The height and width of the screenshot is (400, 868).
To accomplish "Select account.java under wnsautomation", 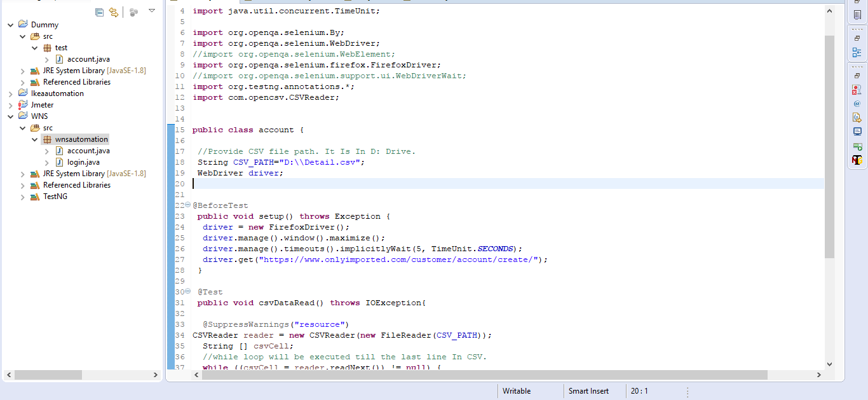I will coord(88,151).
